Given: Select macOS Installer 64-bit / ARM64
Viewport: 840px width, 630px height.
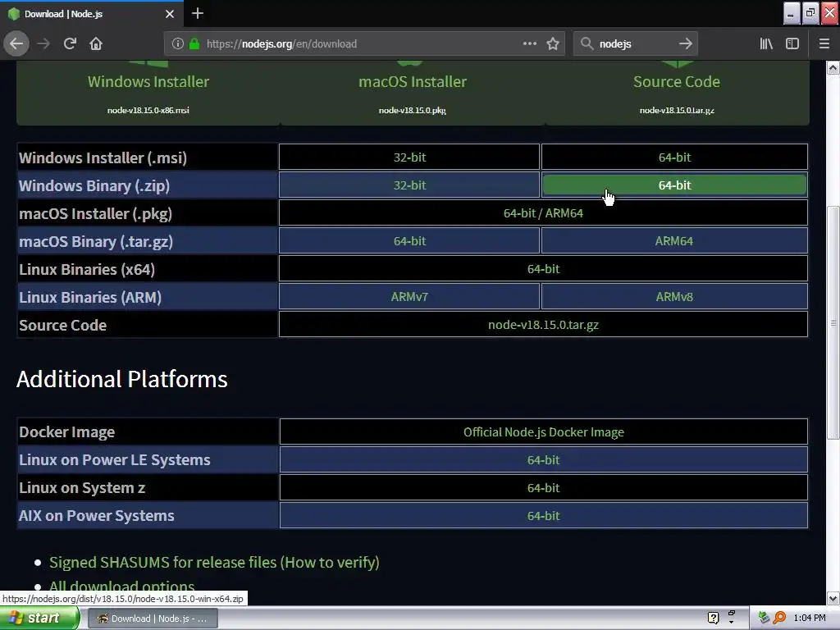Looking at the screenshot, I should (x=543, y=212).
